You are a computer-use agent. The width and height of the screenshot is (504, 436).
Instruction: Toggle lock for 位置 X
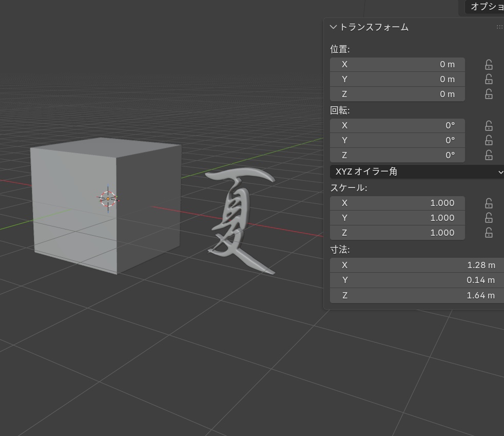click(x=489, y=65)
